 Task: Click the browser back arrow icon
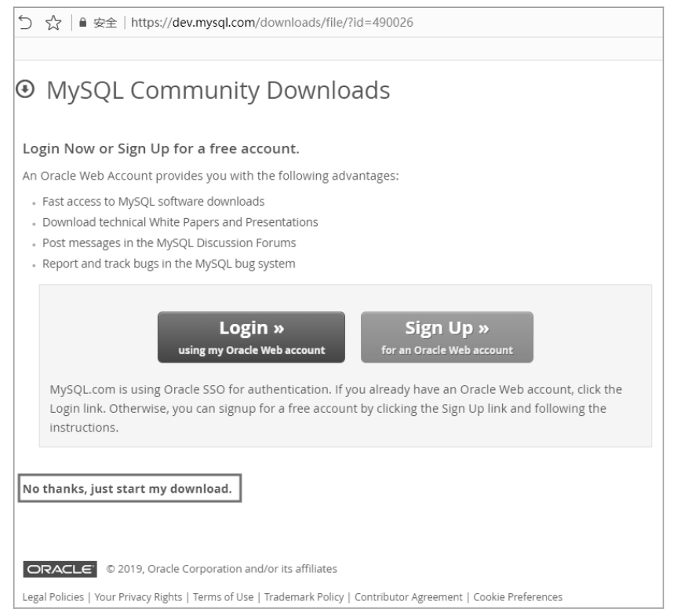point(25,23)
